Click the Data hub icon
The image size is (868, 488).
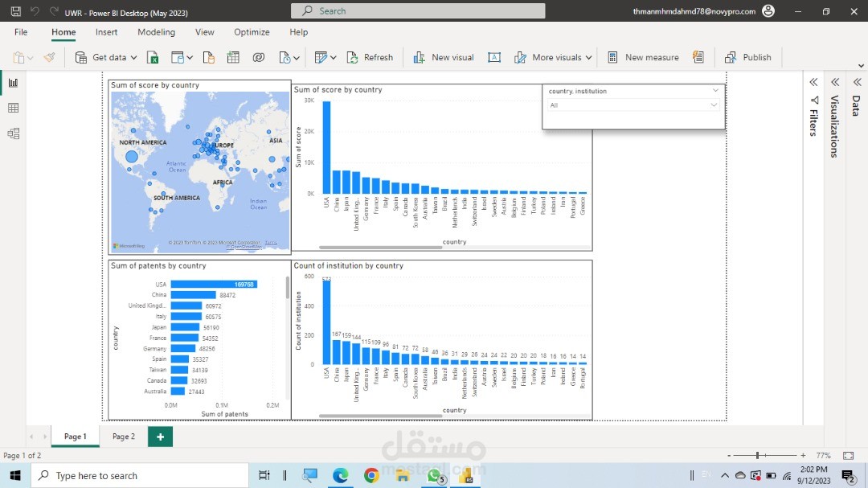(177, 58)
